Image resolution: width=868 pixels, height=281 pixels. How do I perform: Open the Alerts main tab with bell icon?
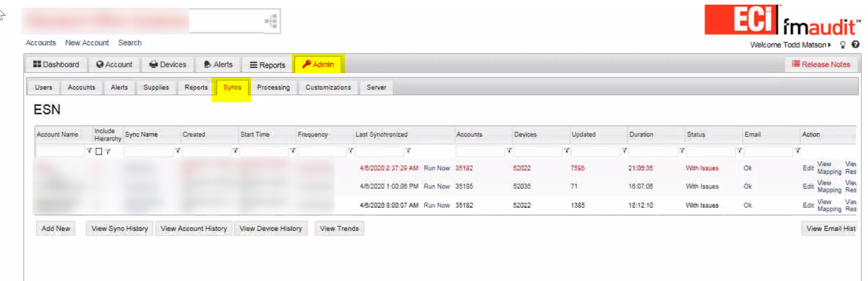pyautogui.click(x=218, y=64)
